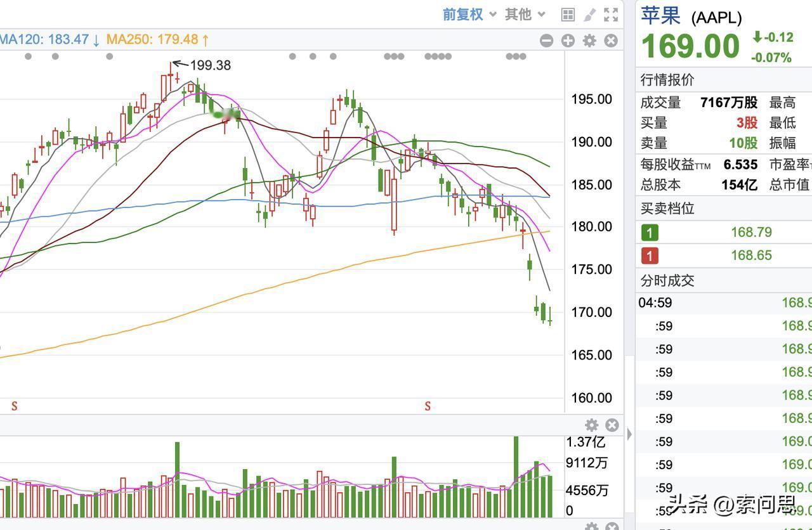Open the chart grid layout icon

pos(568,15)
